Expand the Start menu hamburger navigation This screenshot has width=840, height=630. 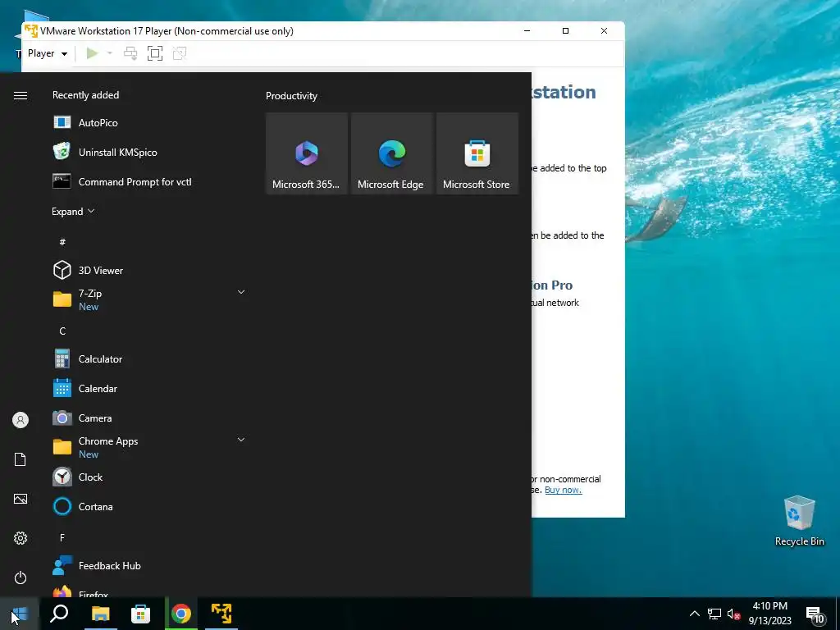[x=21, y=95]
